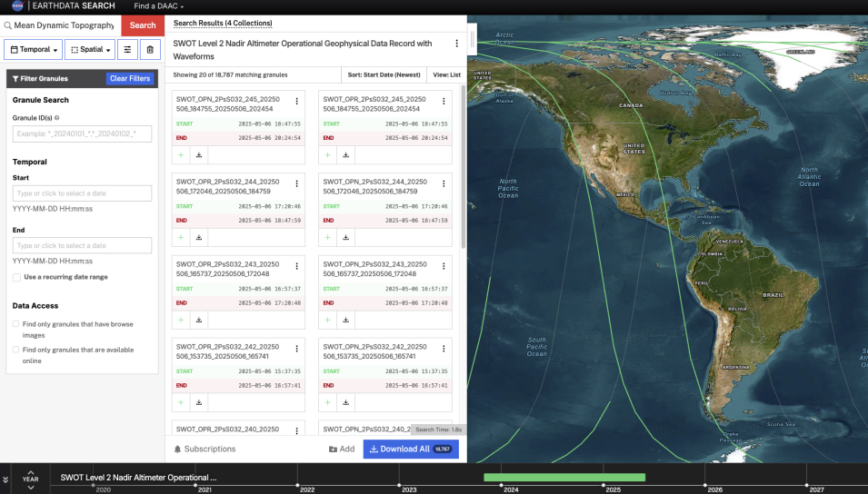Add SWOT_OPR_2PsS032_245 granule to project
The height and width of the screenshot is (494, 868).
click(181, 155)
